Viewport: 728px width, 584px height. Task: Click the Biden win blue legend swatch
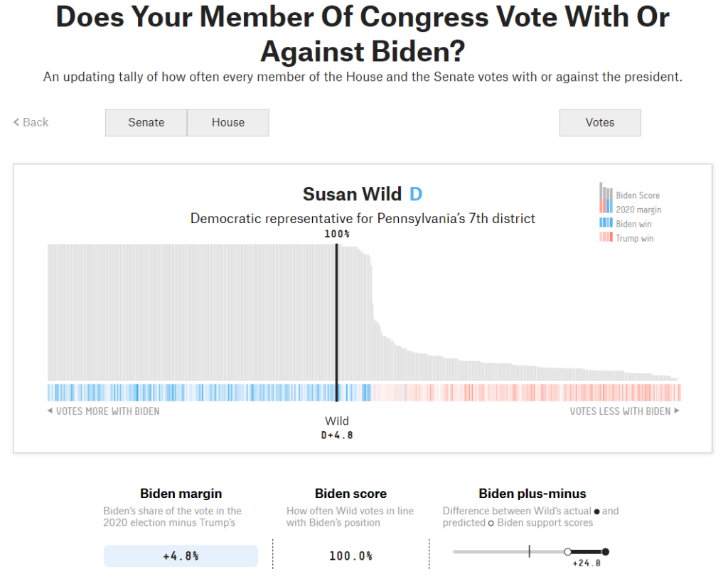[605, 224]
